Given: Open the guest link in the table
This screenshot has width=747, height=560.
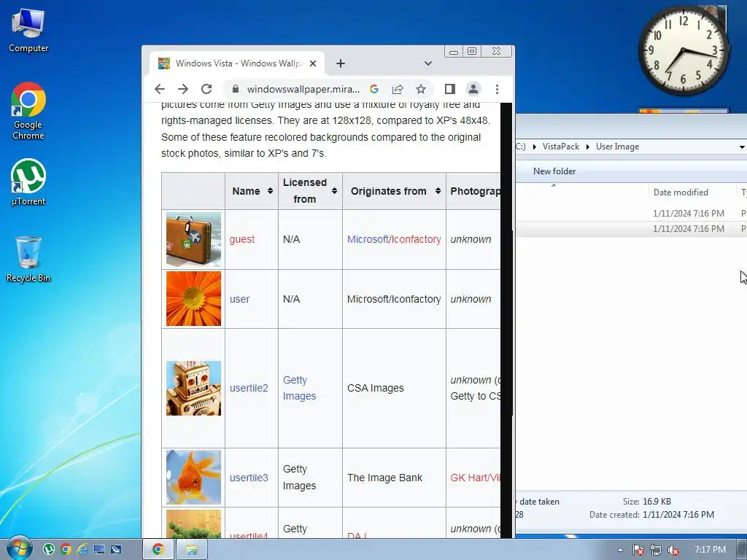Looking at the screenshot, I should [x=242, y=239].
